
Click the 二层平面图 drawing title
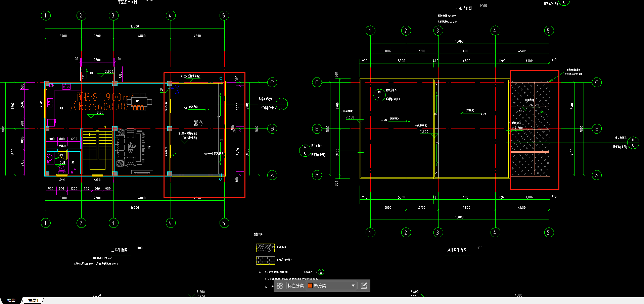coord(119,250)
